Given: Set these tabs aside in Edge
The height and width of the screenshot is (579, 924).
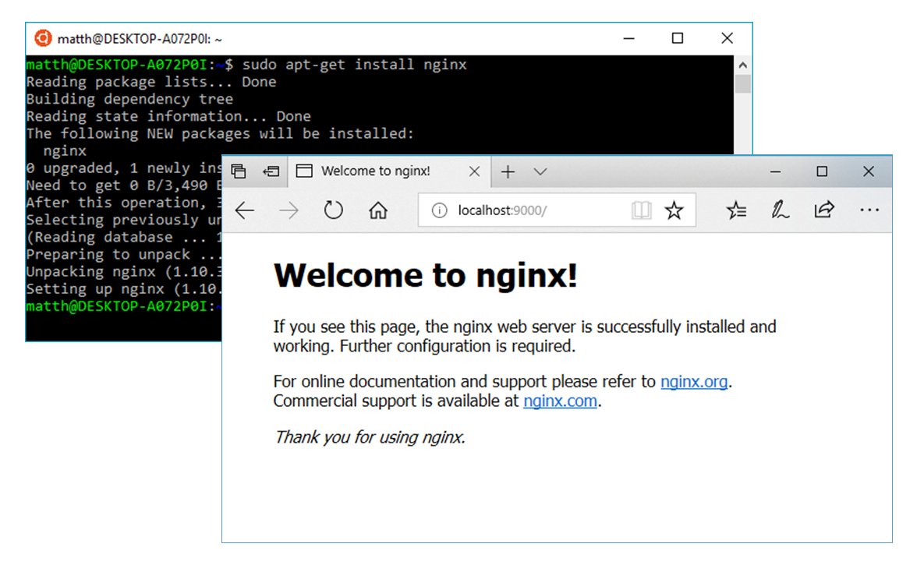Looking at the screenshot, I should [x=271, y=171].
